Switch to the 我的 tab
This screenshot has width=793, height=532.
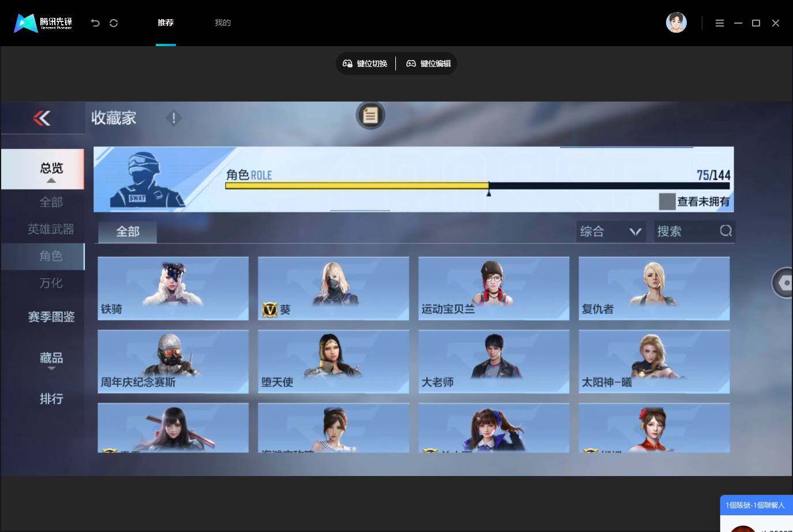[223, 23]
